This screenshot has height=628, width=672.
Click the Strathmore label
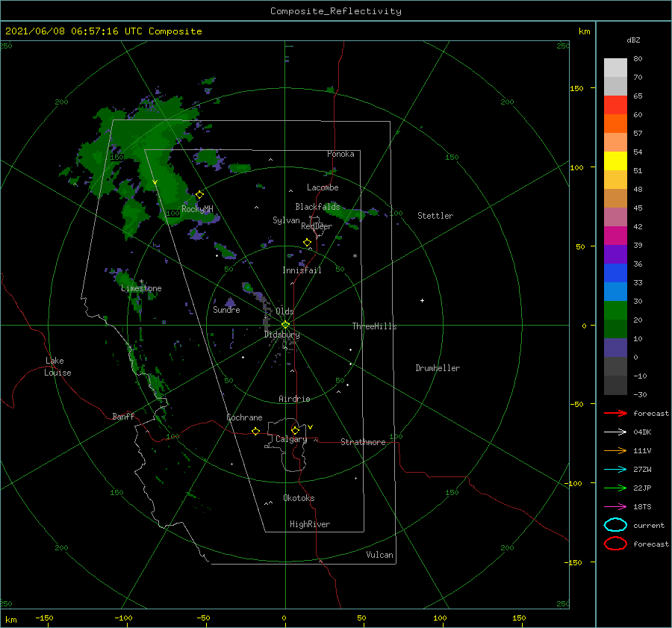(363, 442)
